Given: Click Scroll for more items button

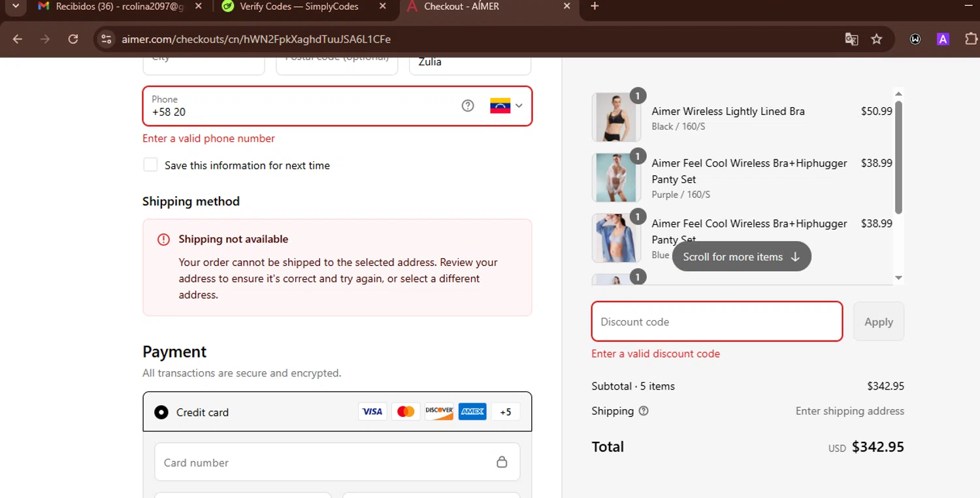Looking at the screenshot, I should pyautogui.click(x=742, y=257).
